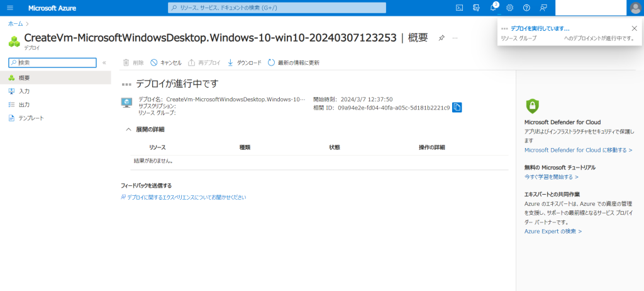
Task: Open the deployment experience feedback link
Action: 183,197
